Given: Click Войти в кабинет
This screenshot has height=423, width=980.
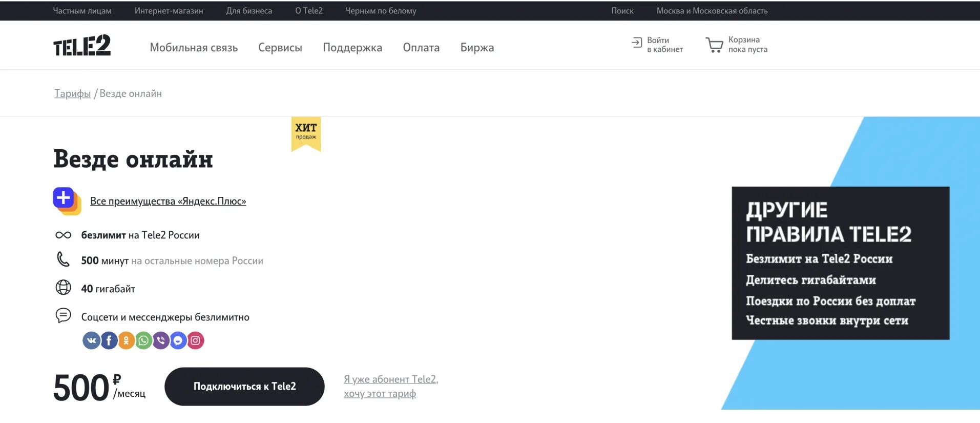Looking at the screenshot, I should click(664, 45).
